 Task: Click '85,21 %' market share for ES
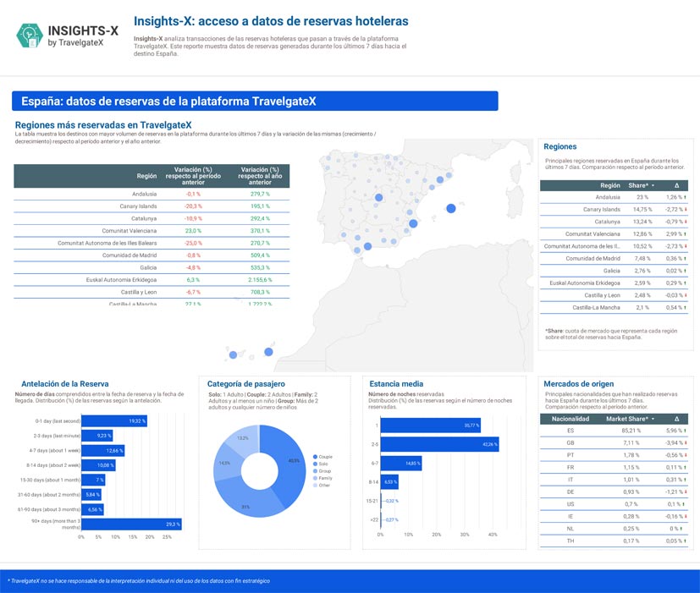click(x=631, y=431)
